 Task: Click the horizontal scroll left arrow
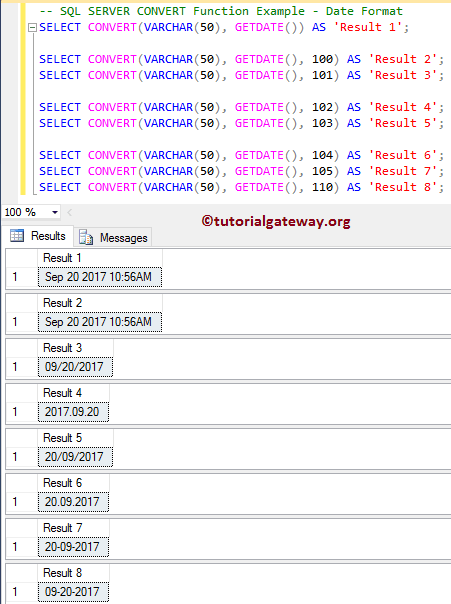(x=69, y=212)
